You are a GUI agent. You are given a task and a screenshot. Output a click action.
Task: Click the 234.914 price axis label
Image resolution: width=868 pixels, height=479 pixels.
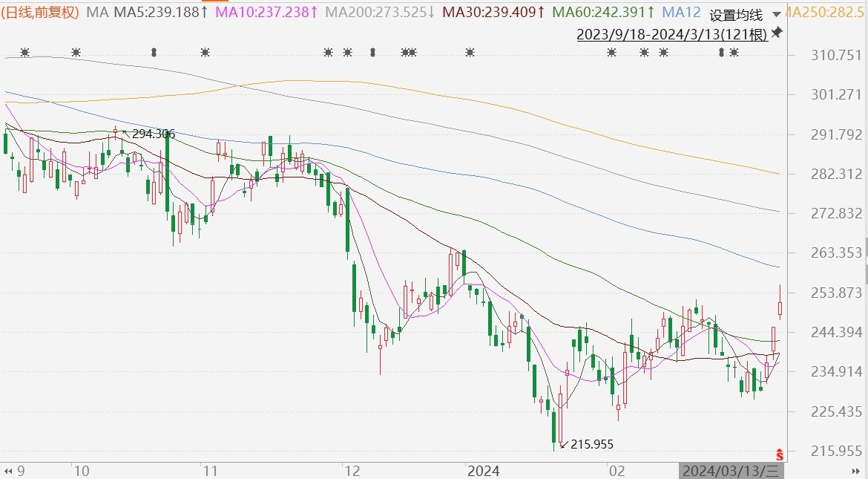[836, 371]
